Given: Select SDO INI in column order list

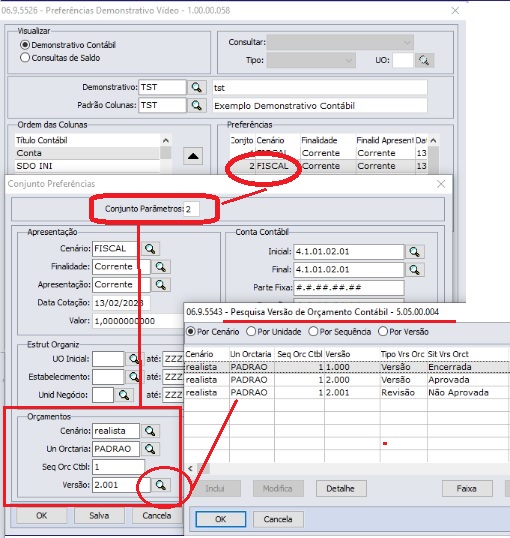Looking at the screenshot, I should (87, 166).
